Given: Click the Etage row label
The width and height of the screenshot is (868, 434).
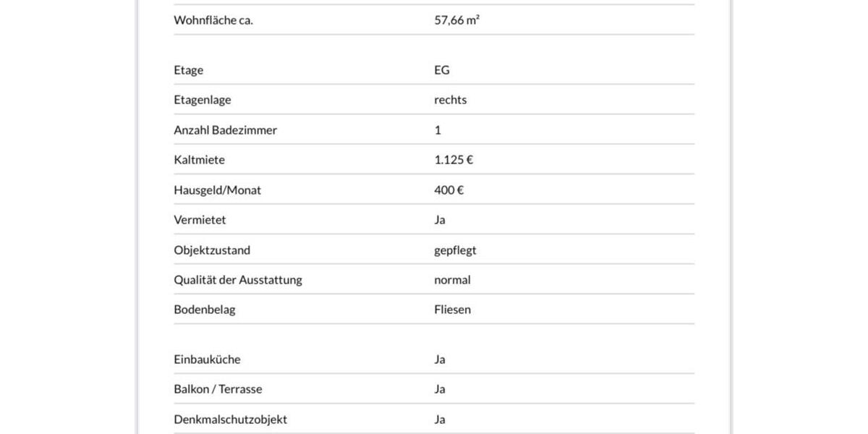Looking at the screenshot, I should coord(189,70).
